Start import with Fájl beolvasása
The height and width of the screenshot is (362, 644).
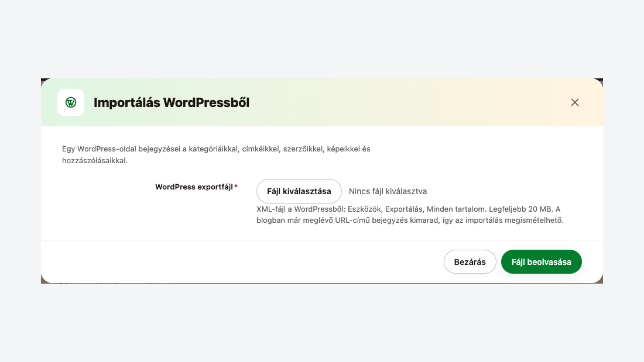click(542, 262)
